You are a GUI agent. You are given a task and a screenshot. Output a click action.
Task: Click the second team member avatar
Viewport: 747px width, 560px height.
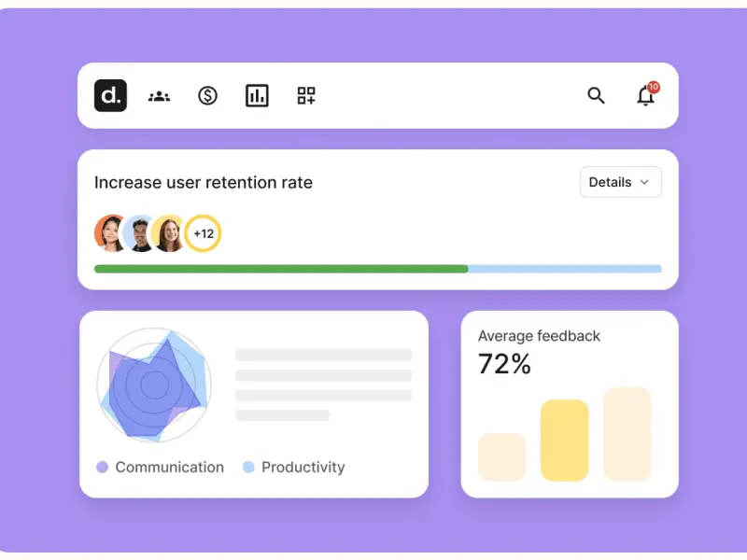point(139,233)
